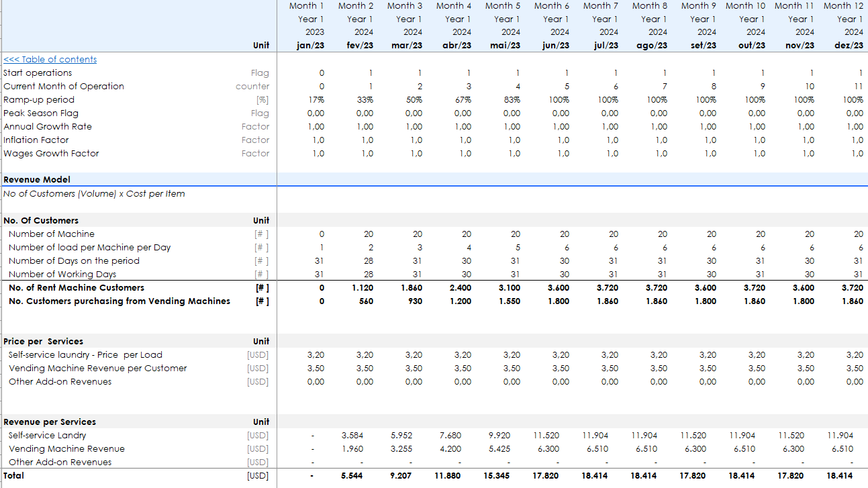Viewport: 868px width, 488px height.
Task: Click the Peak Season Flag label
Action: [41, 113]
